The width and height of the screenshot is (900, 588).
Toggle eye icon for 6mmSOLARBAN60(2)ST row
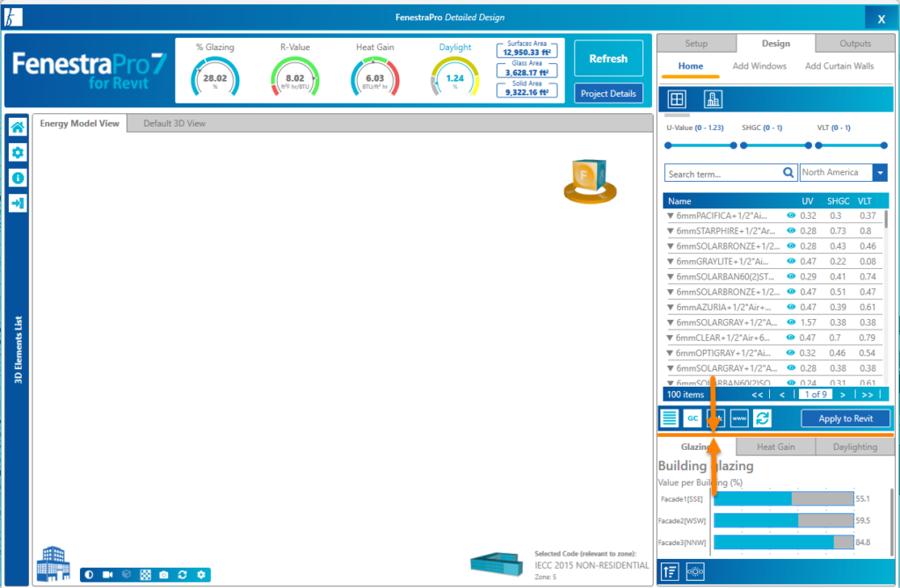pyautogui.click(x=791, y=276)
